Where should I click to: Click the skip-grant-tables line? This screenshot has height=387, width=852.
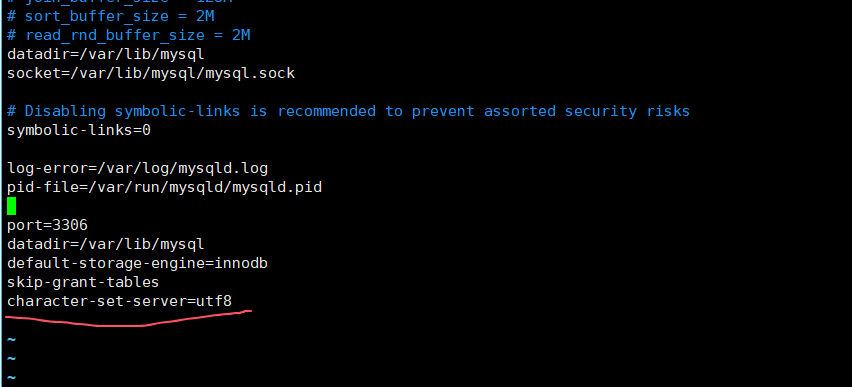(x=83, y=282)
